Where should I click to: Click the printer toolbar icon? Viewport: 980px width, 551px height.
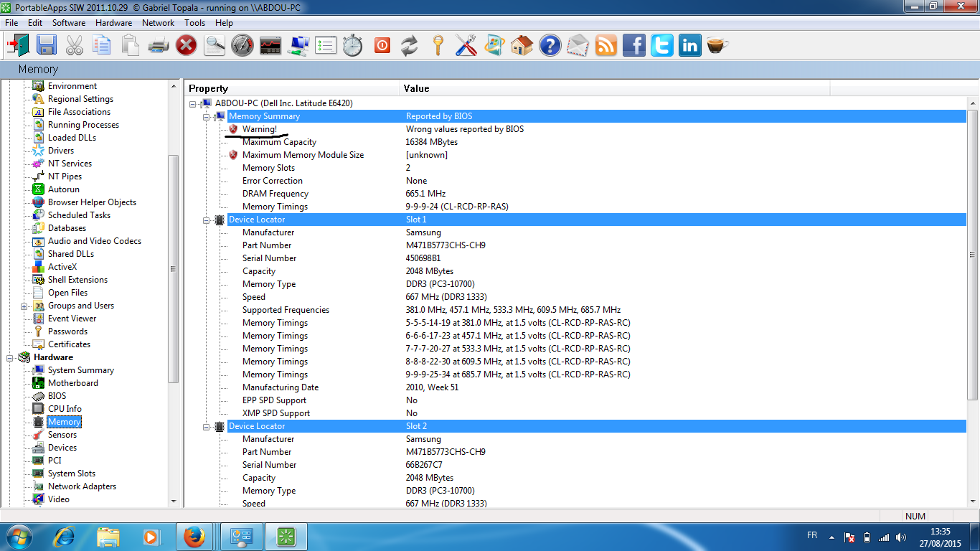tap(159, 46)
